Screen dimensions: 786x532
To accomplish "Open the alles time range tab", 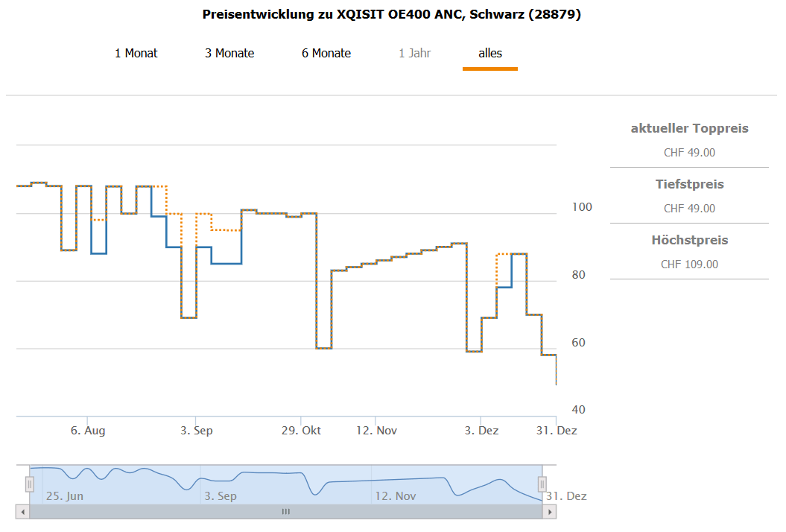I will [x=490, y=54].
